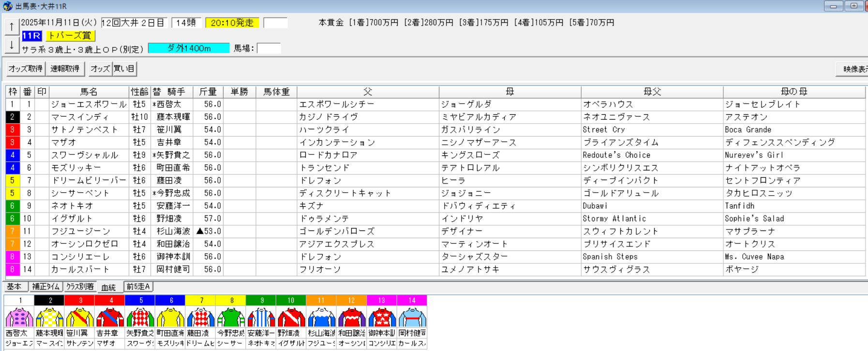
Task: Click the 速報取得 button
Action: pos(65,69)
